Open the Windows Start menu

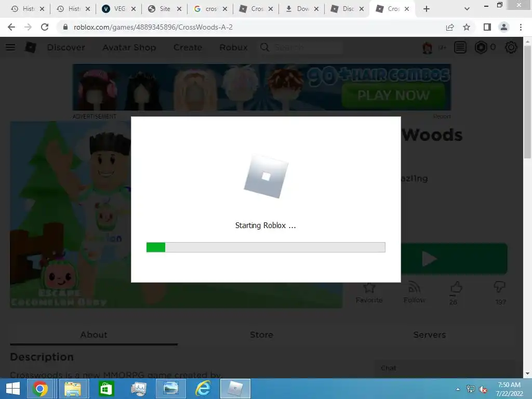click(13, 389)
